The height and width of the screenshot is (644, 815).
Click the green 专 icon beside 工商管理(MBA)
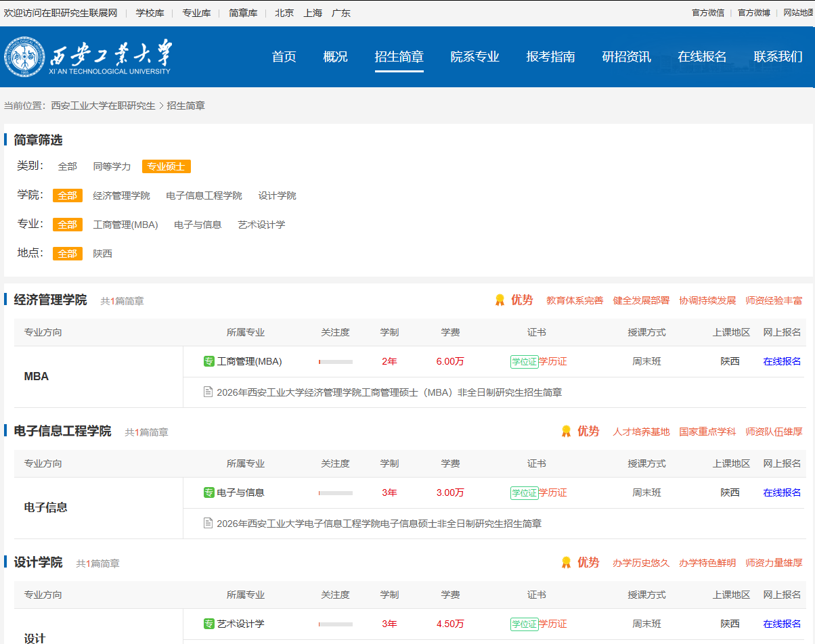pyautogui.click(x=209, y=361)
